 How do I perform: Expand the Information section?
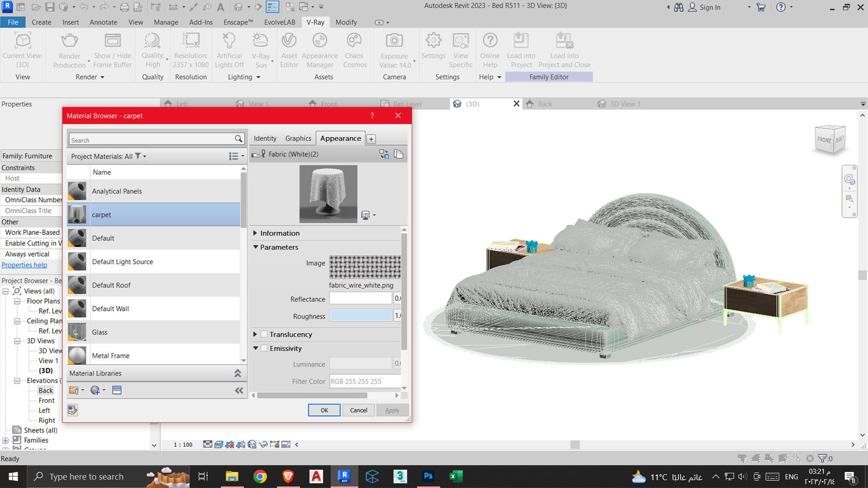click(255, 233)
